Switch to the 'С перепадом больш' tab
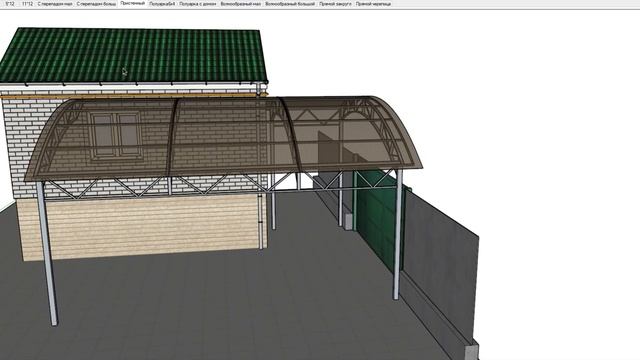 coord(96,4)
